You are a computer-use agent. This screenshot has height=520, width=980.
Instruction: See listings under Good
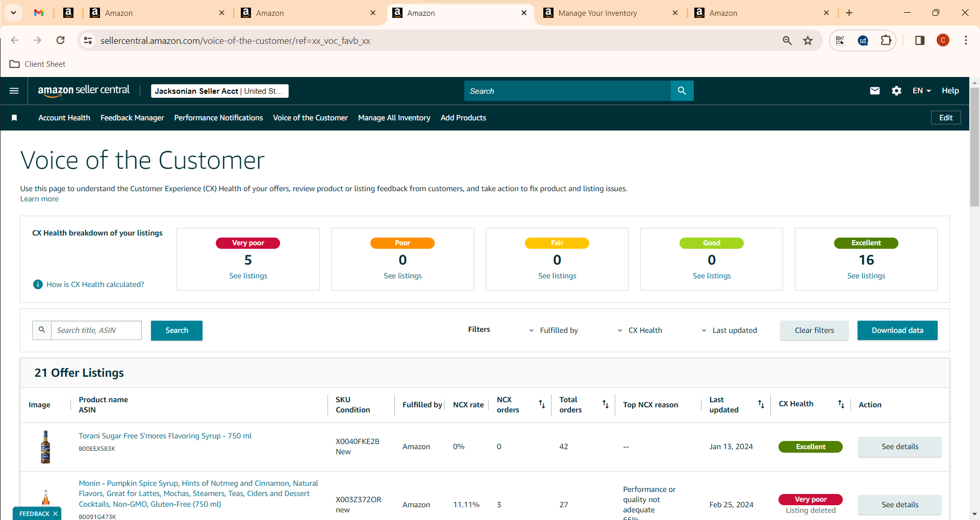pyautogui.click(x=712, y=276)
